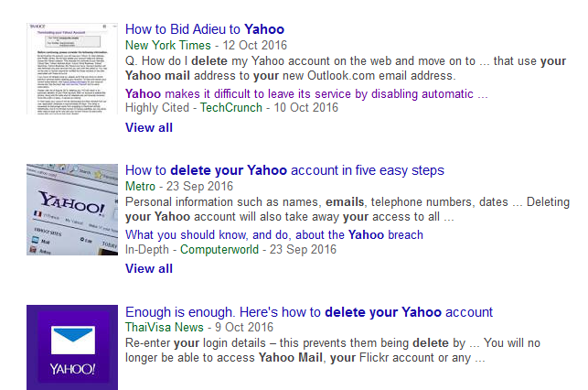588x390 pixels.
Task: Click 'View all' under the Metro result
Action: point(149,269)
